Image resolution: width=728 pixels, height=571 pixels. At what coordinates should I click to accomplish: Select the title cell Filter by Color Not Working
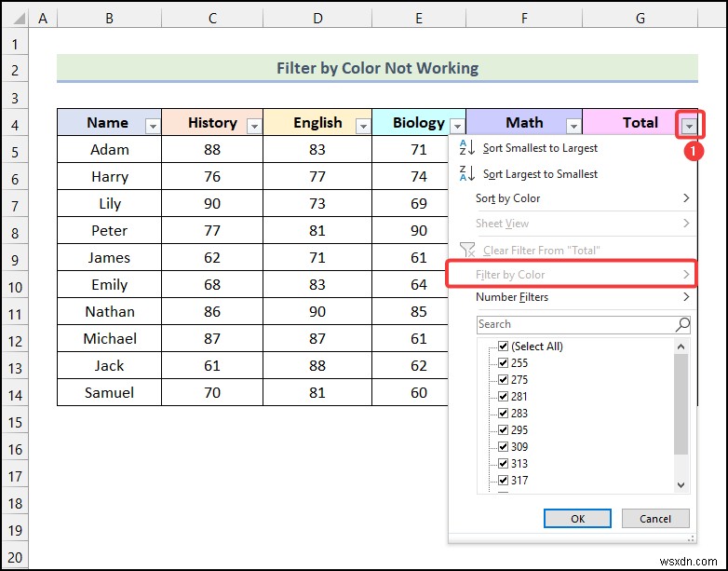click(377, 68)
